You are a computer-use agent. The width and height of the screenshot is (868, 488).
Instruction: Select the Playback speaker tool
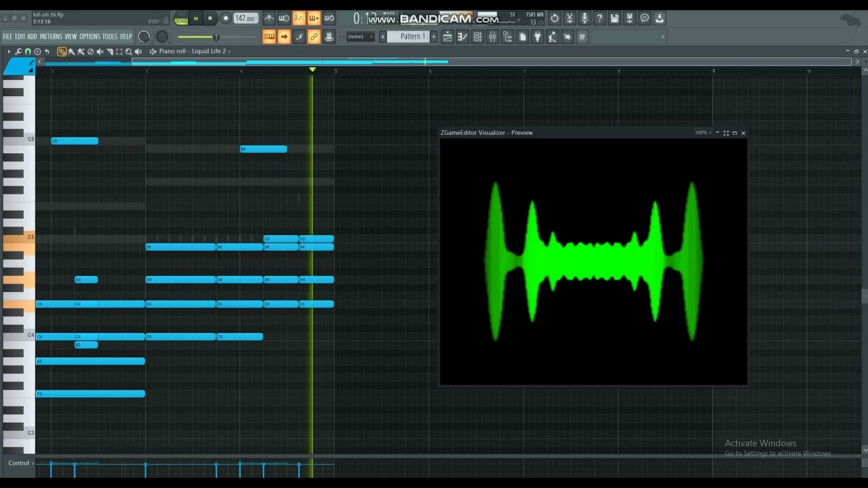[x=138, y=52]
